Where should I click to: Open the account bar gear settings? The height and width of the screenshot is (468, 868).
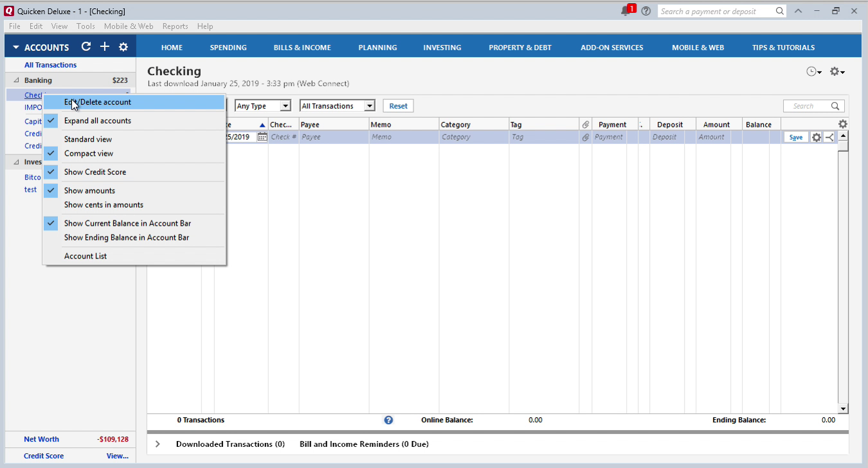[123, 47]
